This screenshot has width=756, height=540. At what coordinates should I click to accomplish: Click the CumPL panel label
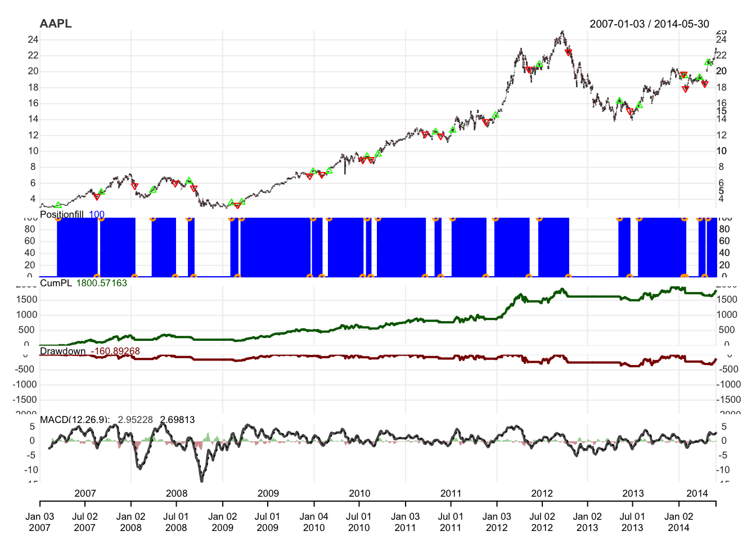click(x=56, y=283)
